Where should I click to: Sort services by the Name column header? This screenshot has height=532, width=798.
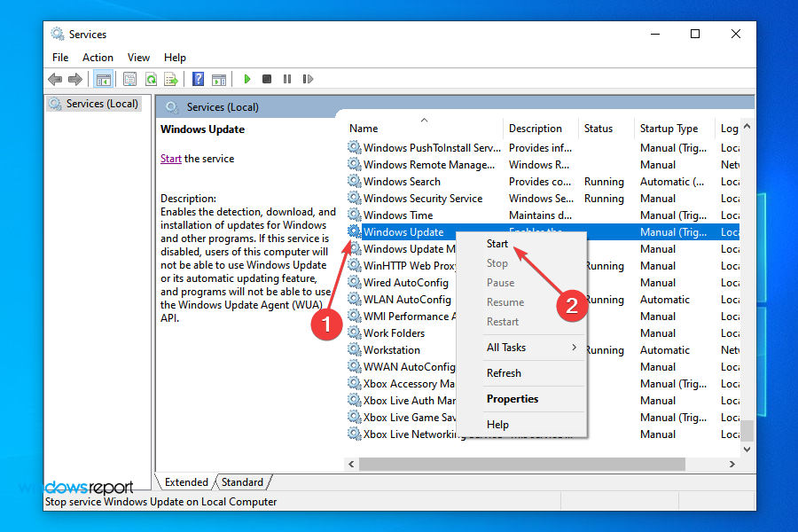pyautogui.click(x=364, y=129)
